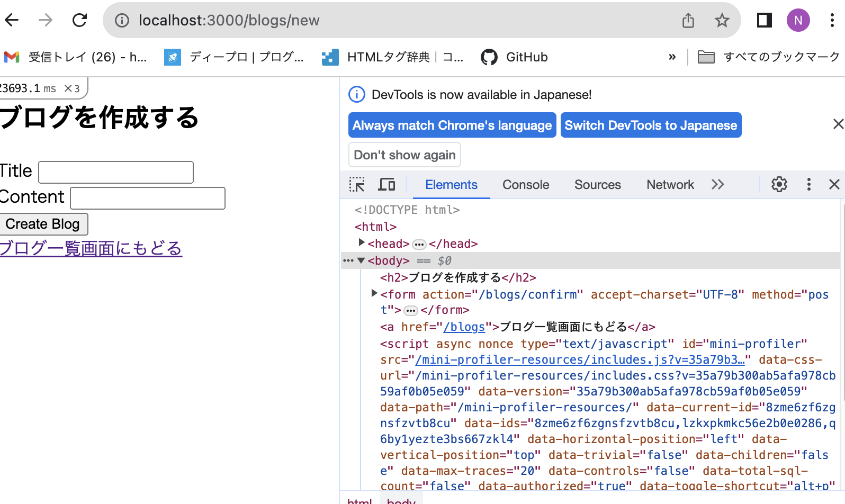Image resolution: width=845 pixels, height=504 pixels.
Task: Open the Chrome profile avatar N
Action: [x=798, y=20]
